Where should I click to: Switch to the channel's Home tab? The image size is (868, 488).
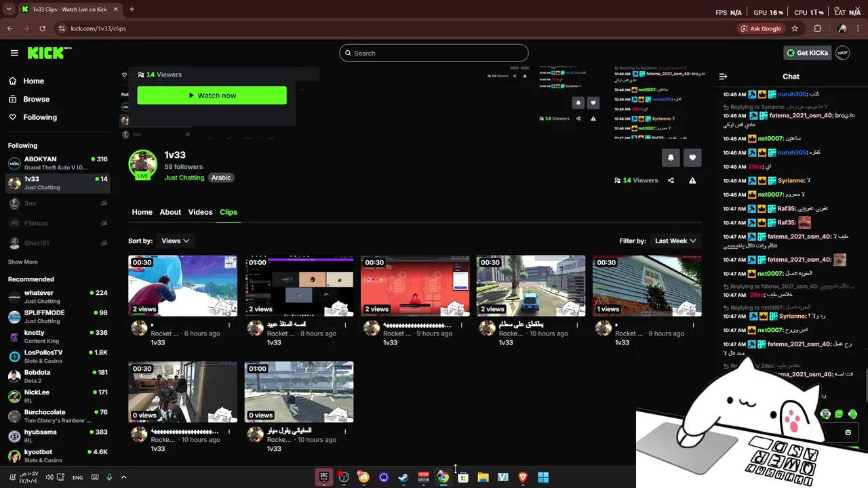point(142,212)
